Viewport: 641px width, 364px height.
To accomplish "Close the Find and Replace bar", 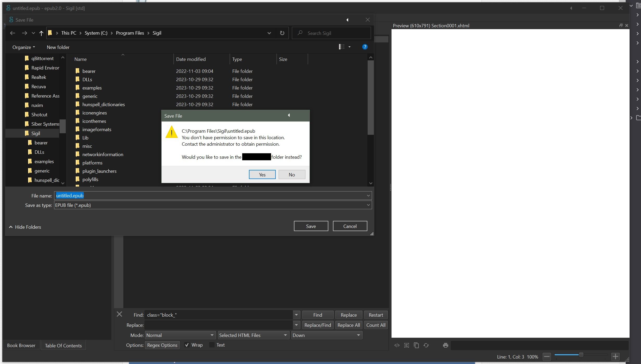I will pos(119,314).
